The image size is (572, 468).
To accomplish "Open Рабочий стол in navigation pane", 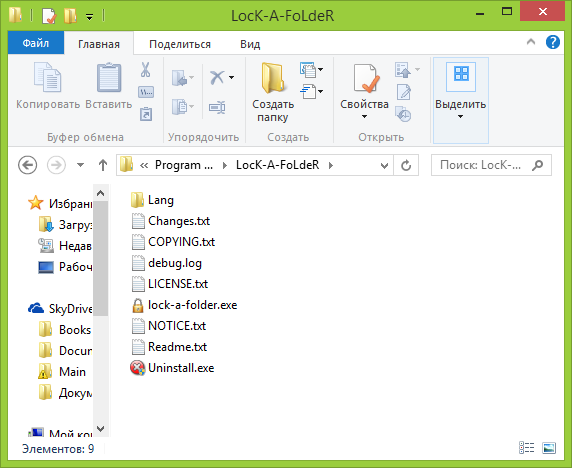I will click(x=66, y=267).
